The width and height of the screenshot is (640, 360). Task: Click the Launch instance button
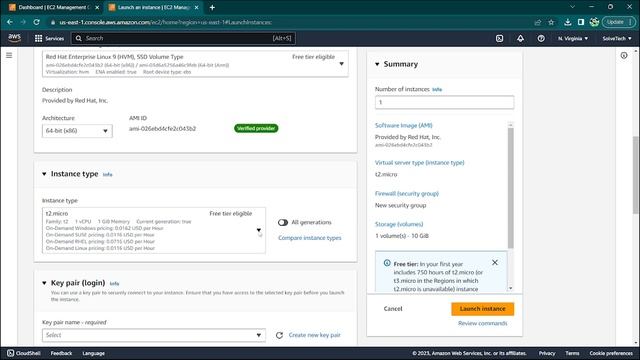482,309
